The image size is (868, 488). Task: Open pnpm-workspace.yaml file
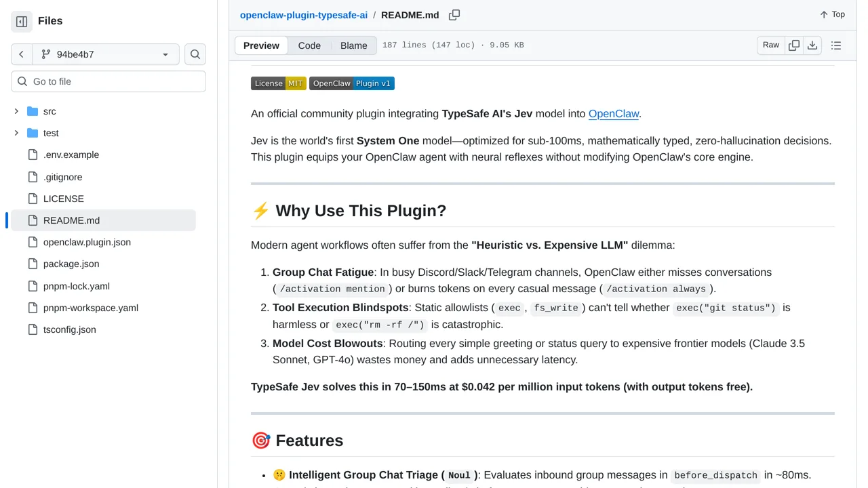coord(91,308)
